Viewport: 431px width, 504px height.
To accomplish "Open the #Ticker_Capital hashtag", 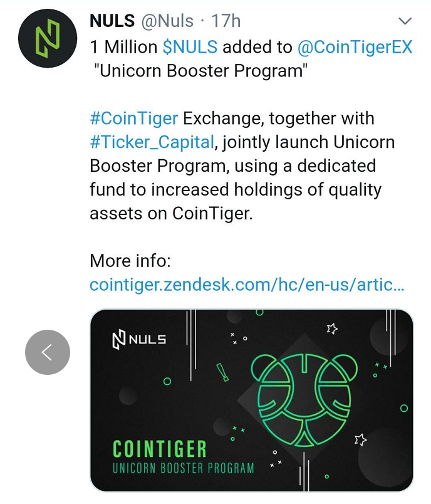I will tap(152, 142).
